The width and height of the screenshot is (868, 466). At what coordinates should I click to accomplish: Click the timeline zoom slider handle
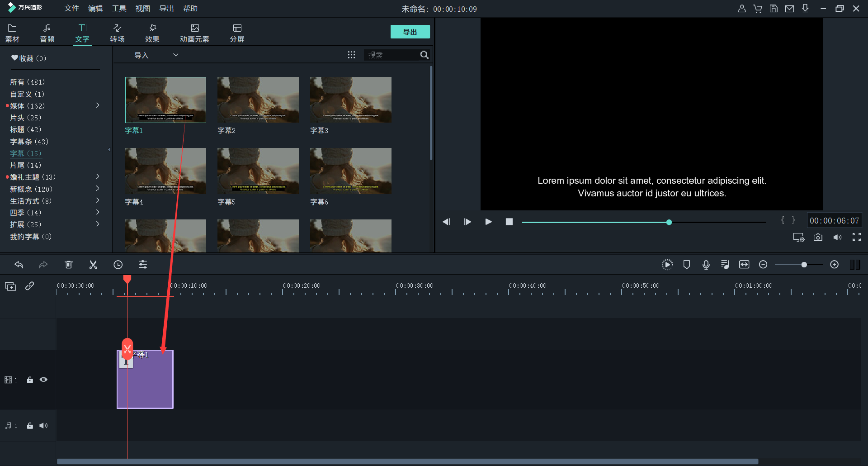[x=804, y=265]
